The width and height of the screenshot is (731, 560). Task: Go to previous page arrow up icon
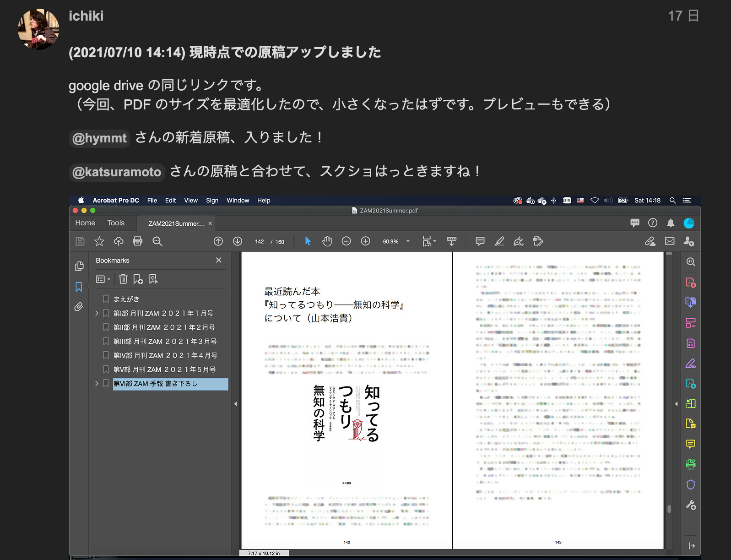[218, 241]
